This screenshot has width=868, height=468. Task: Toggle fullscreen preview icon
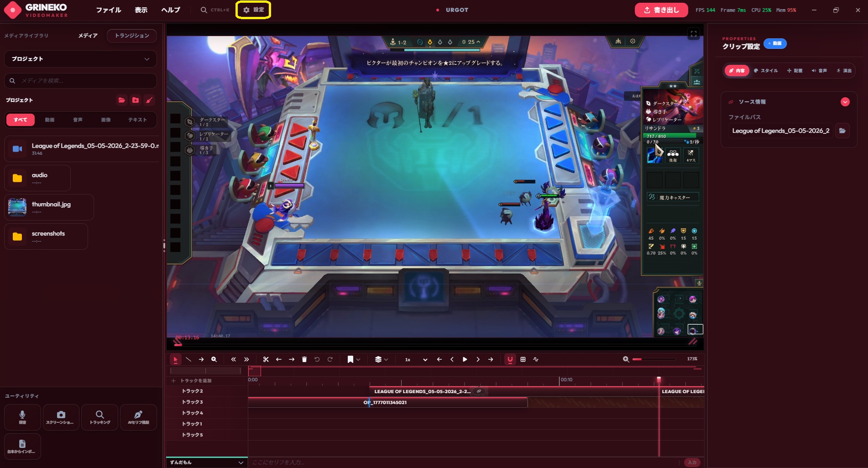[694, 34]
